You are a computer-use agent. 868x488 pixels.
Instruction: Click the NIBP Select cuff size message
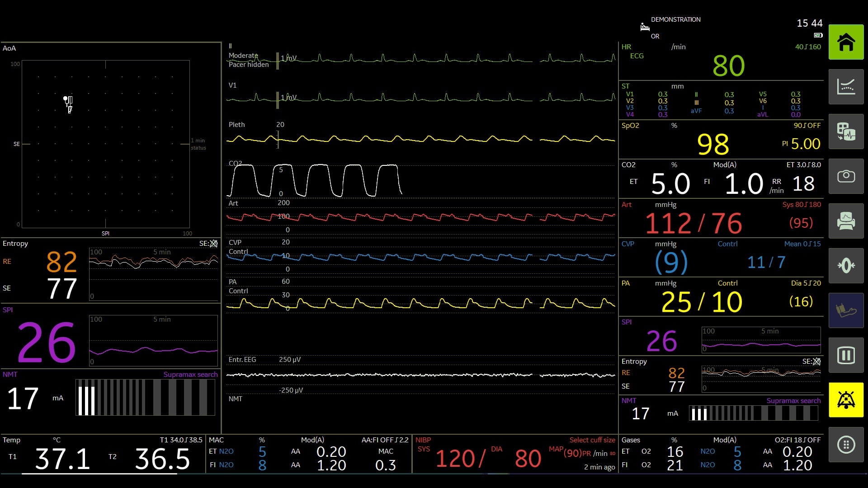tap(592, 440)
